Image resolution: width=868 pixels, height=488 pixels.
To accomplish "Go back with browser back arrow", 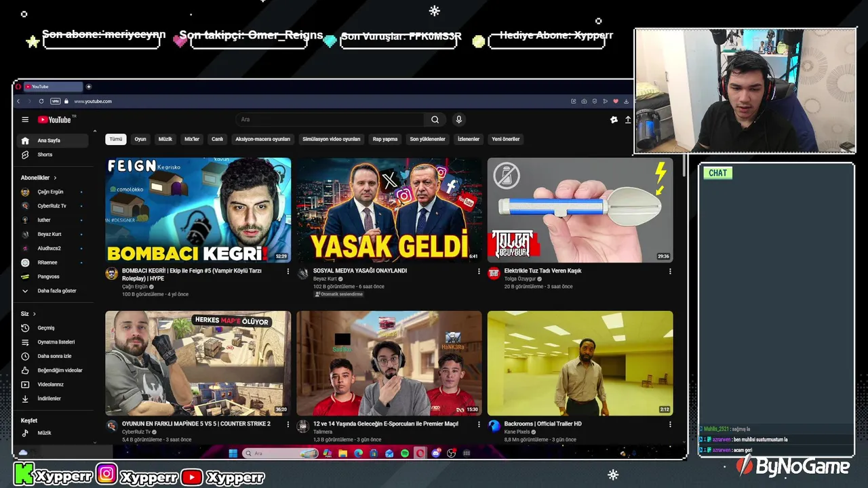I will point(18,101).
